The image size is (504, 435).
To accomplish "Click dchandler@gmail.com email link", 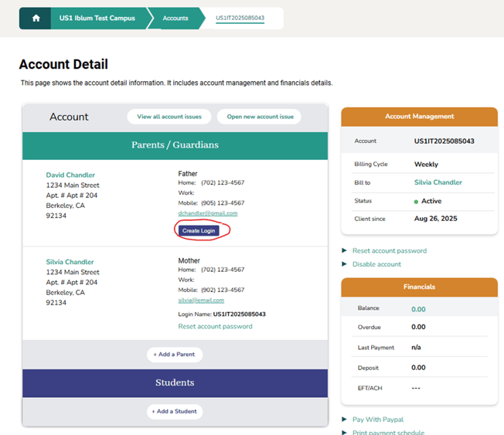I will click(x=207, y=213).
